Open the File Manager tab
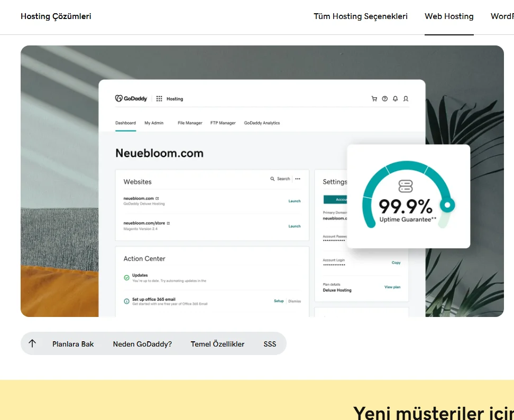Viewport: 514px width, 420px height. 190,123
